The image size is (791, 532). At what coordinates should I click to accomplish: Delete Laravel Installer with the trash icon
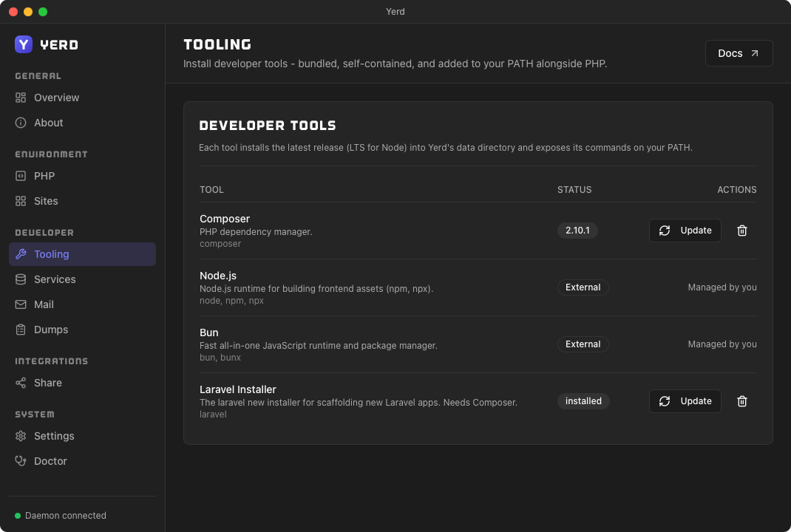click(742, 401)
